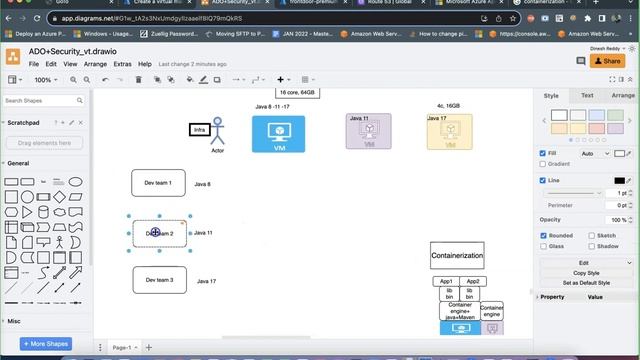The width and height of the screenshot is (640, 360).
Task: Add a new page with plus button
Action: coord(149,347)
